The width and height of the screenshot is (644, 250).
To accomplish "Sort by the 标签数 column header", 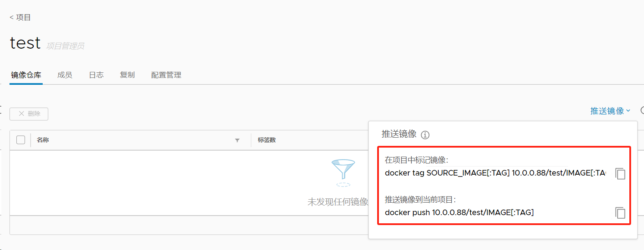I will coord(266,140).
